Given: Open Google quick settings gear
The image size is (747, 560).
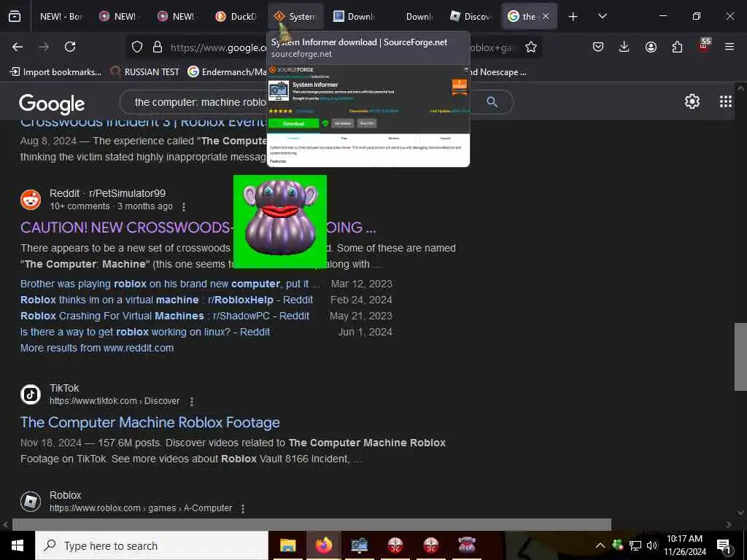Looking at the screenshot, I should click(692, 101).
